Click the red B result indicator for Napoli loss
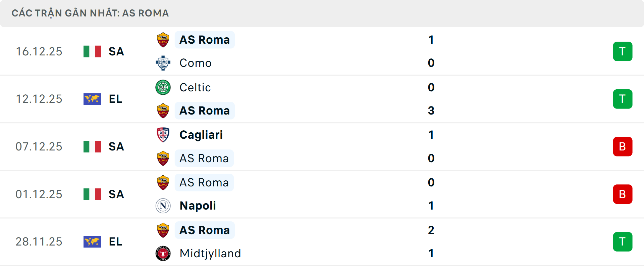This screenshot has height=266, width=644. pyautogui.click(x=623, y=194)
